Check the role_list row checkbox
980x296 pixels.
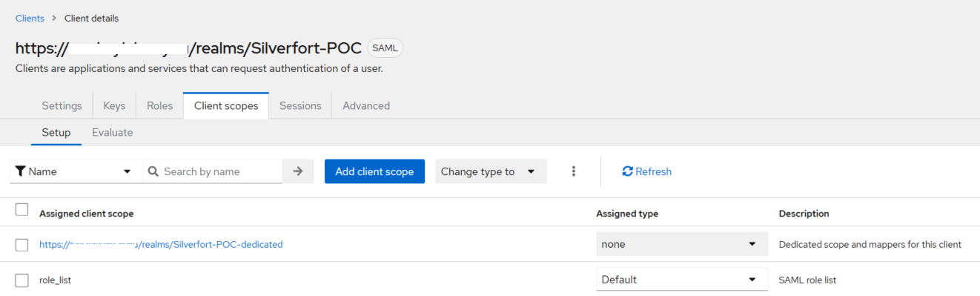[x=22, y=280]
